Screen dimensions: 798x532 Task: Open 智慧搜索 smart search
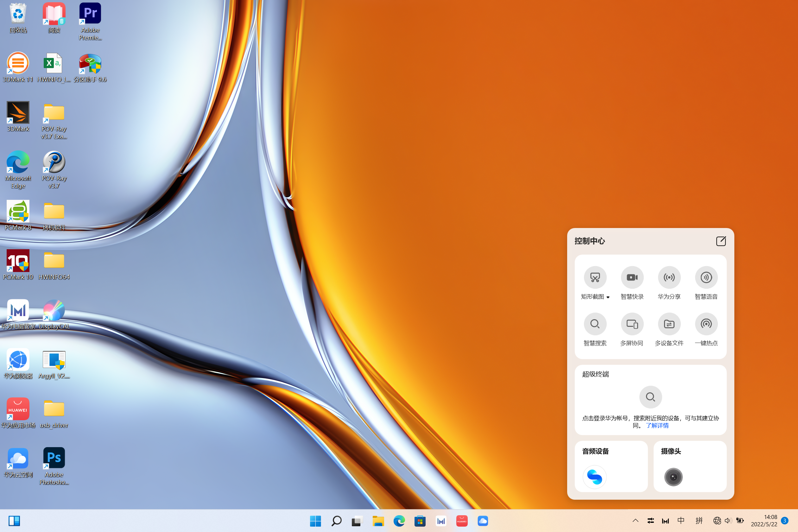pos(595,324)
